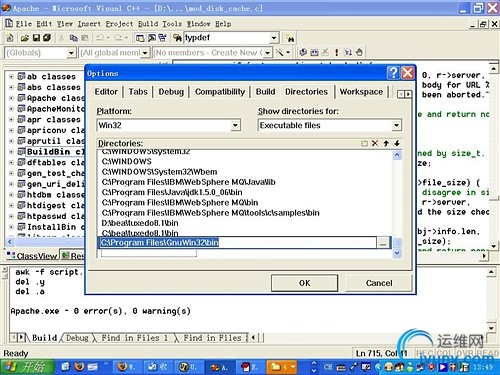Open the Platform Win32 dropdown

point(235,125)
